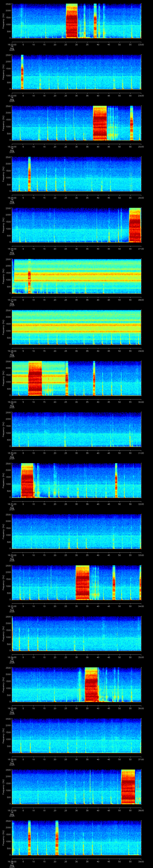Click the Frequency (Hz) axis label of the 16:22:00 panel
Image resolution: width=153 pixels, height=868 pixels.
coord(3,21)
